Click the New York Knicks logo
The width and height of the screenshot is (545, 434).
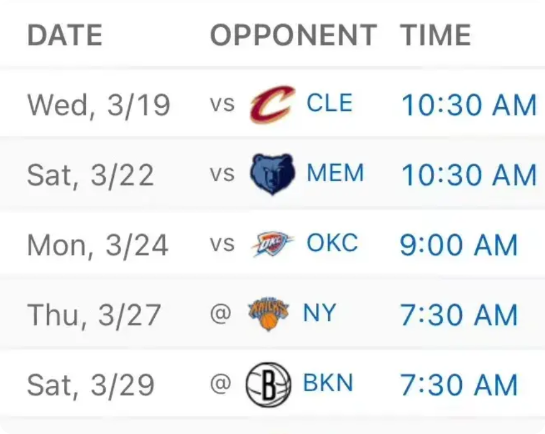tap(268, 313)
